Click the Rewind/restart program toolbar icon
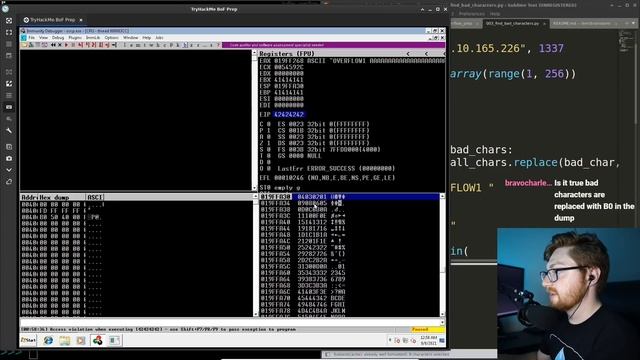Image resolution: width=640 pixels, height=360 pixels. 53,45
